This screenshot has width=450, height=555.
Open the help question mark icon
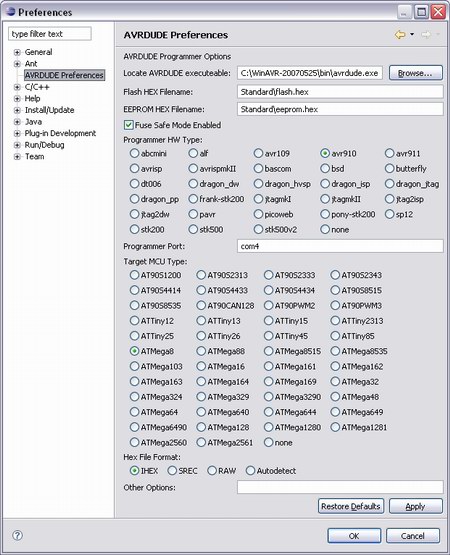coord(17,535)
